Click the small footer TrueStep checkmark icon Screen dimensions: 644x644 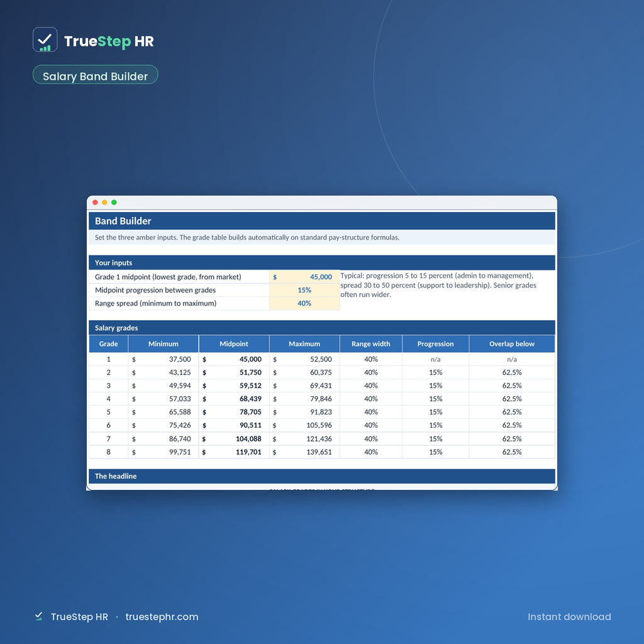pyautogui.click(x=38, y=616)
